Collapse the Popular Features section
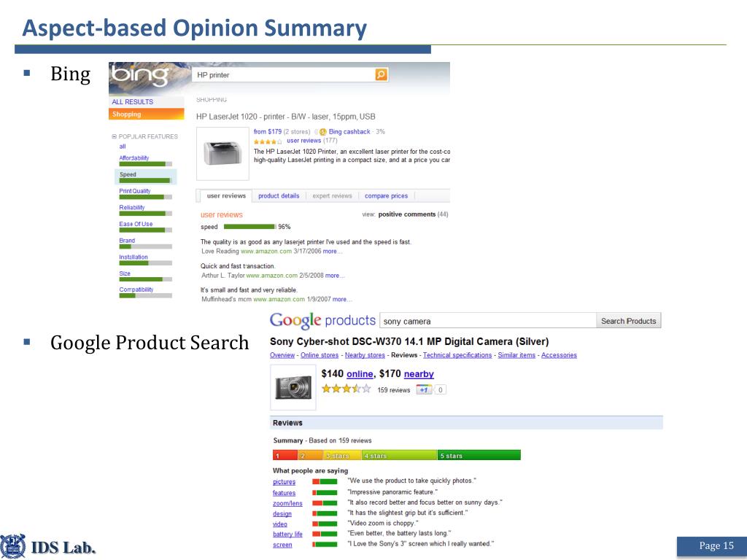The height and width of the screenshot is (560, 747). coord(115,136)
